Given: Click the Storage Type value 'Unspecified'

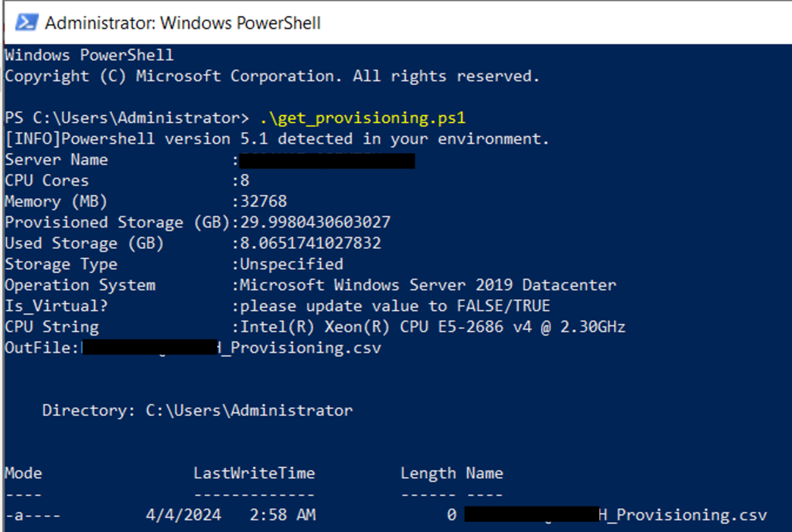Looking at the screenshot, I should pos(292,264).
